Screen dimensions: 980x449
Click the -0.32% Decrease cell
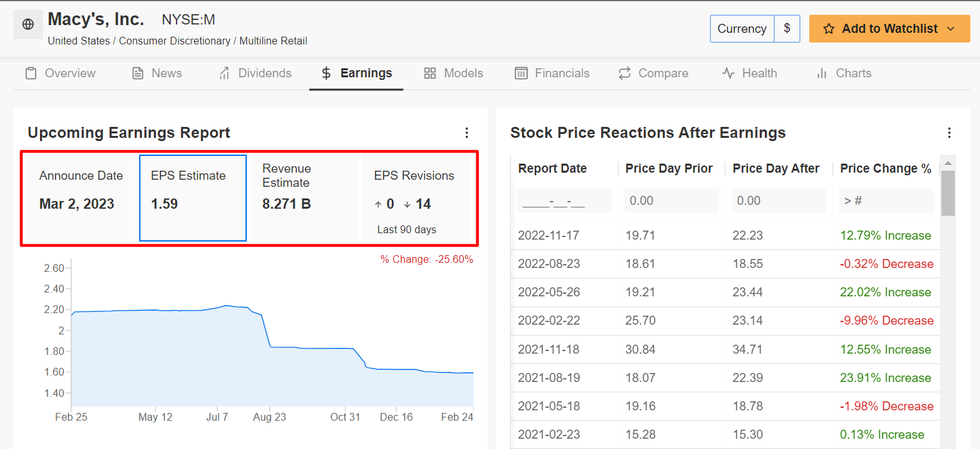point(887,264)
